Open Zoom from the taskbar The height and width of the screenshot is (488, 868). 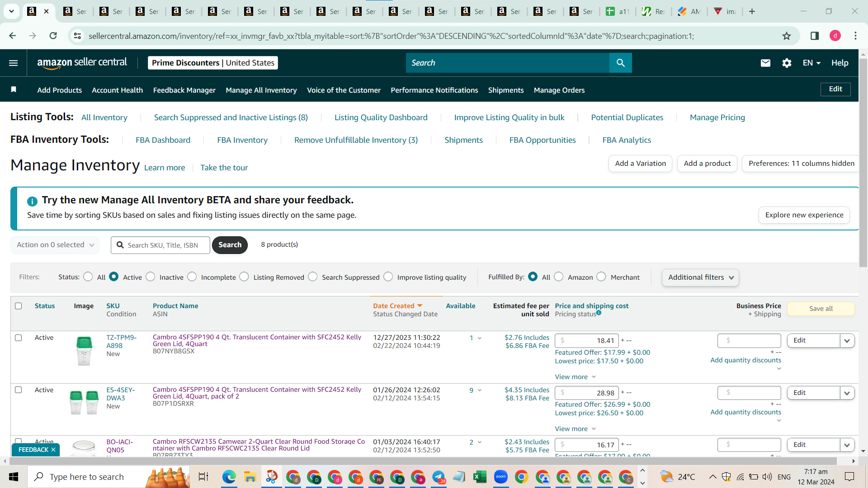pyautogui.click(x=500, y=477)
